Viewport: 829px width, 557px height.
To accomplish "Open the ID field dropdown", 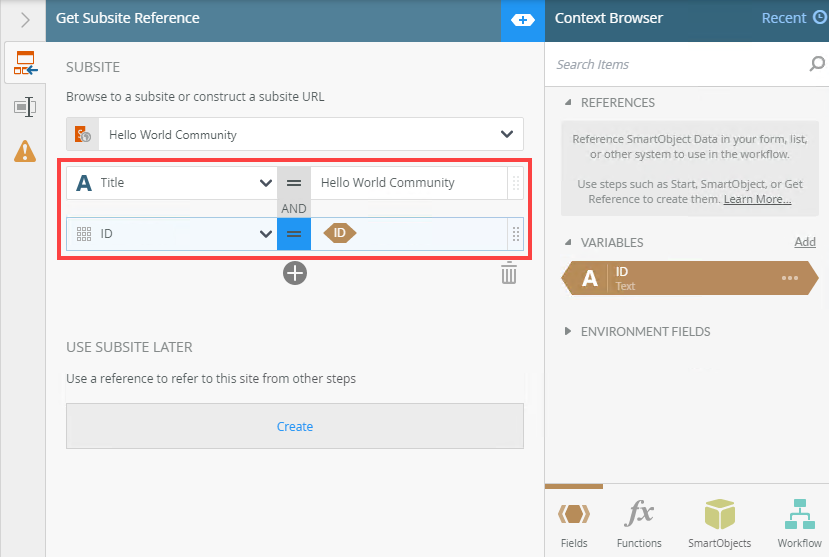I will 265,234.
